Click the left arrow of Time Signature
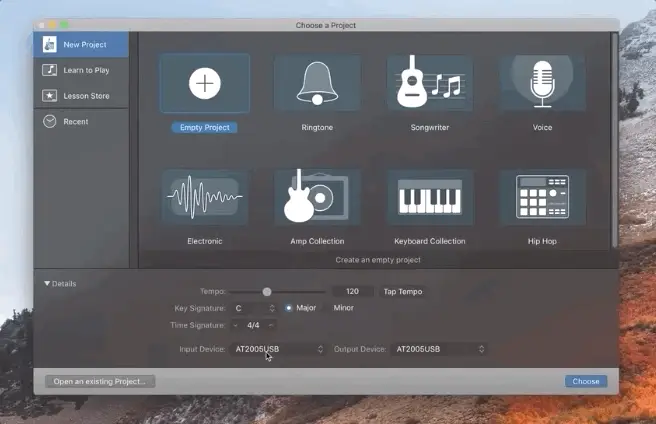 pyautogui.click(x=235, y=325)
